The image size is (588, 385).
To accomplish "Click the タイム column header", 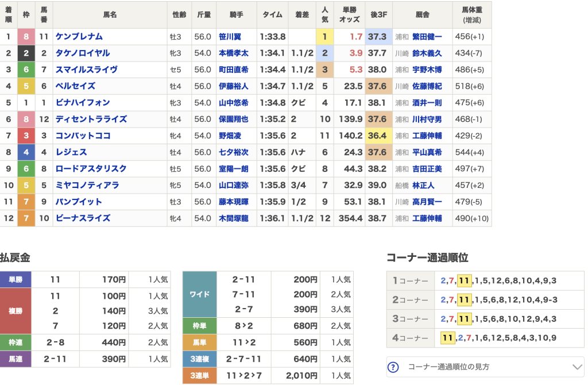I will (273, 14).
